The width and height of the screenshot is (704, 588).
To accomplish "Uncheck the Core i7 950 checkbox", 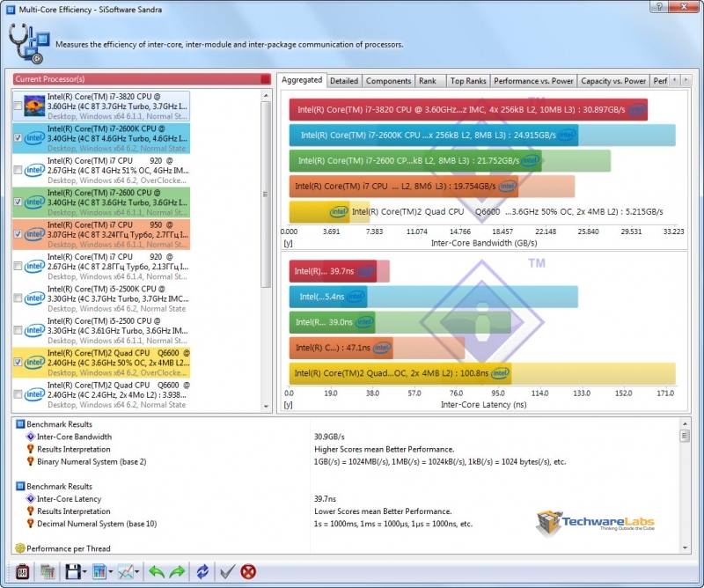I will [18, 234].
